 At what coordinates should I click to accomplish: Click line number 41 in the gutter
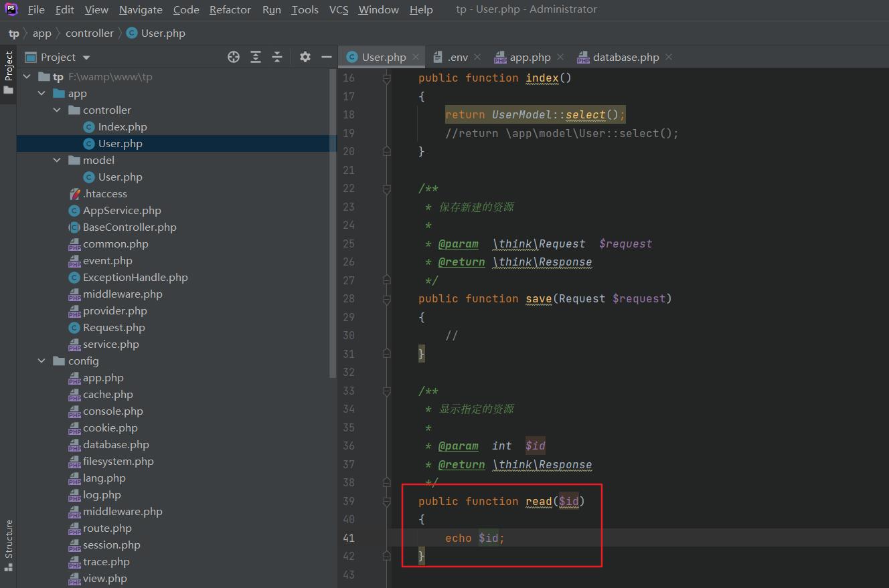click(349, 538)
